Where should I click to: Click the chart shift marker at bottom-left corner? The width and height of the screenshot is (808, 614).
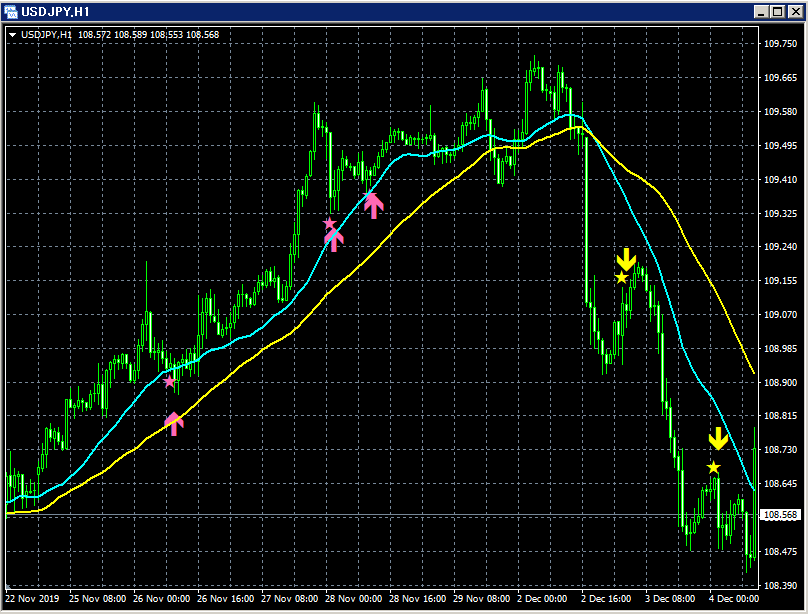click(x=8, y=587)
